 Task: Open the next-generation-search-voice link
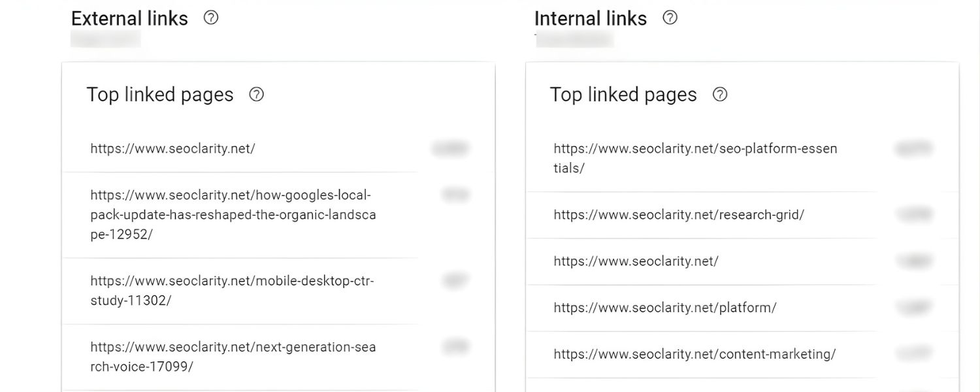point(233,356)
